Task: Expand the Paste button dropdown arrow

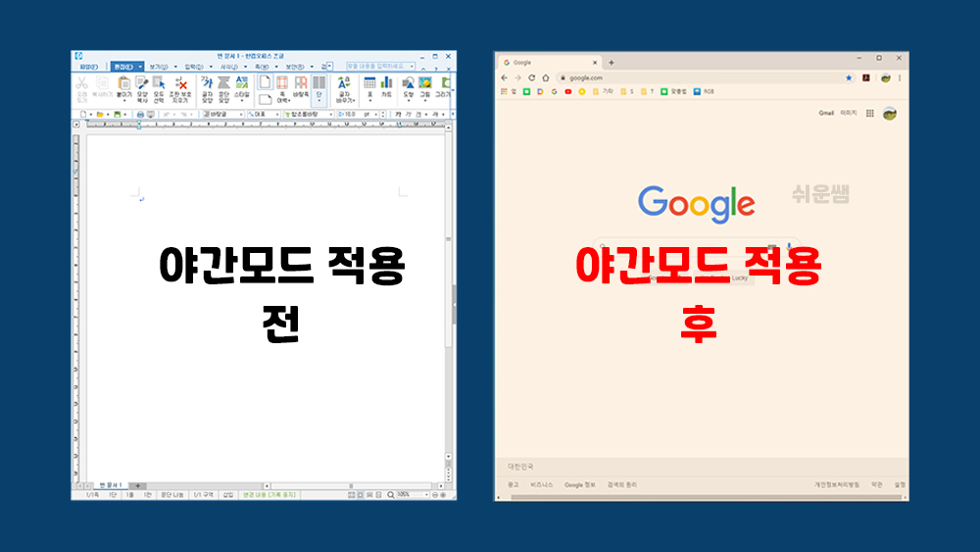Action: (x=123, y=101)
